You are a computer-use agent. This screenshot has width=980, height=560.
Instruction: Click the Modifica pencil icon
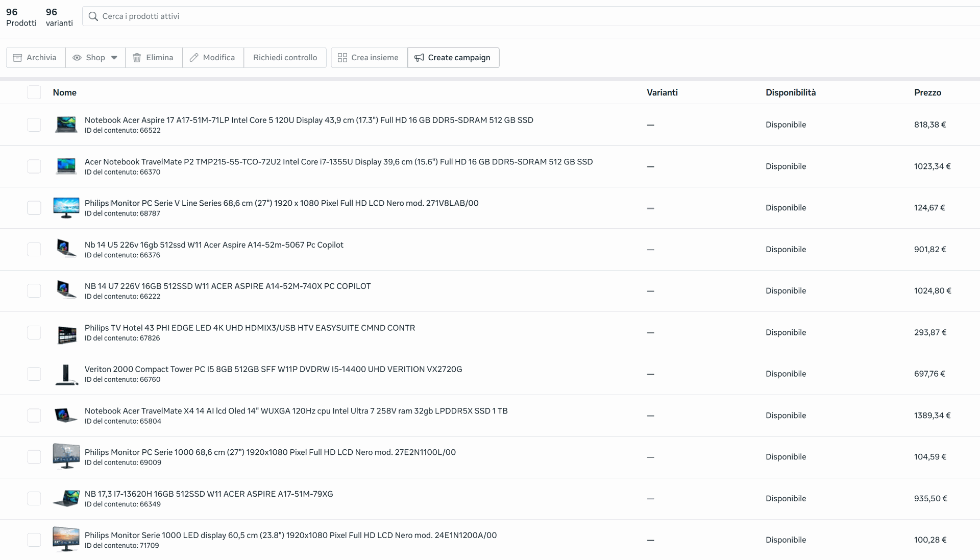(x=194, y=58)
